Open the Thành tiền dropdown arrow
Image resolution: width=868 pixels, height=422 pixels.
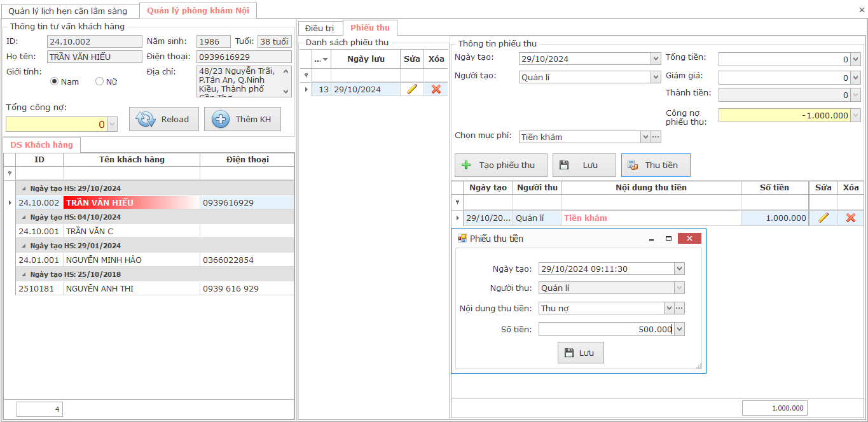pos(855,95)
